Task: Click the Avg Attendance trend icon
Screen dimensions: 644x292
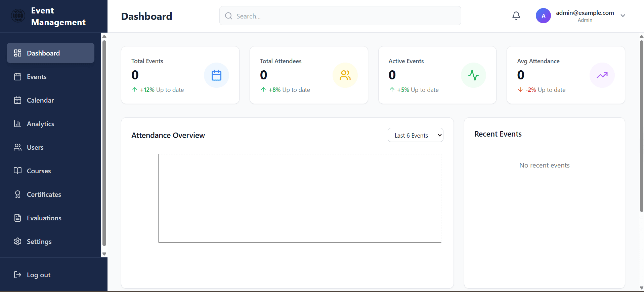Action: (602, 75)
